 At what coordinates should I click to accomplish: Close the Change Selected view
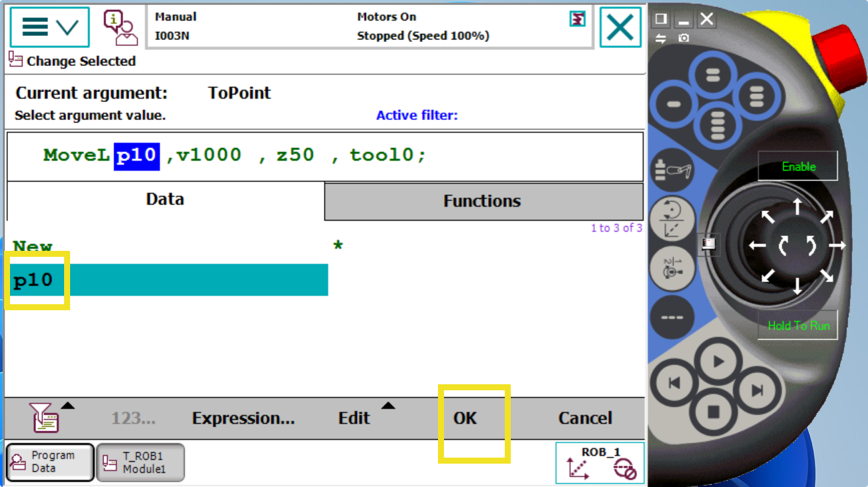620,27
